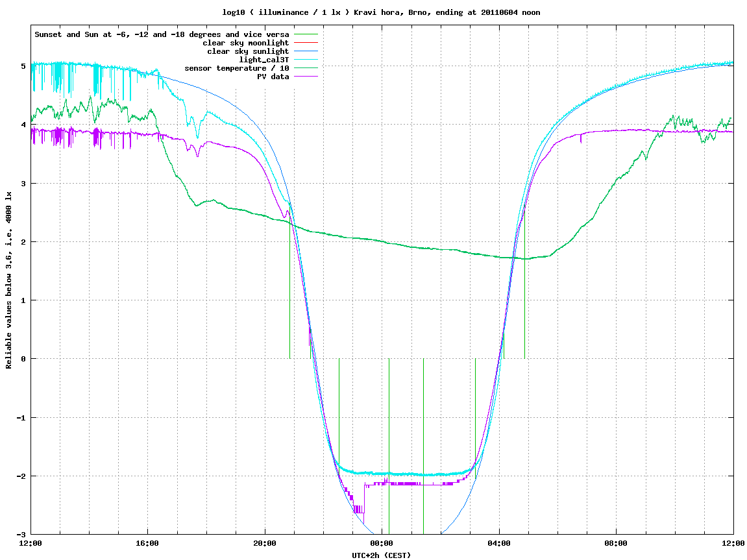This screenshot has width=747, height=560.
Task: Click the blue line sample beside clear sky sunlight
Action: 306,51
